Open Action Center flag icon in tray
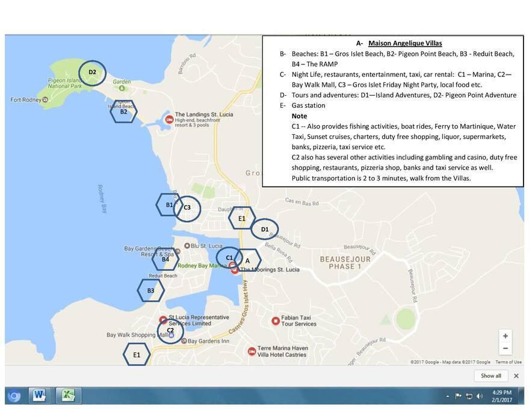Image resolution: width=532 pixels, height=411 pixels. pyautogui.click(x=458, y=396)
